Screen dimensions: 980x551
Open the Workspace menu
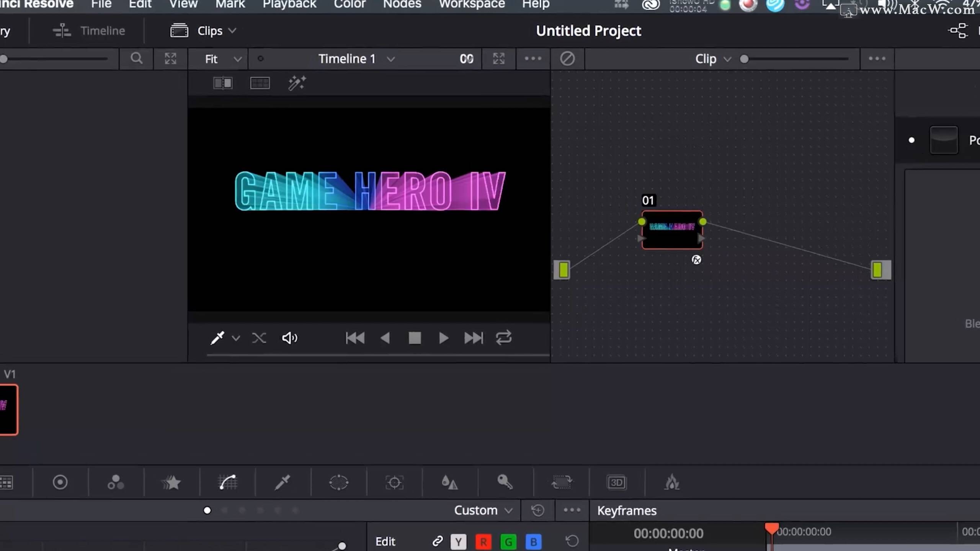tap(472, 5)
